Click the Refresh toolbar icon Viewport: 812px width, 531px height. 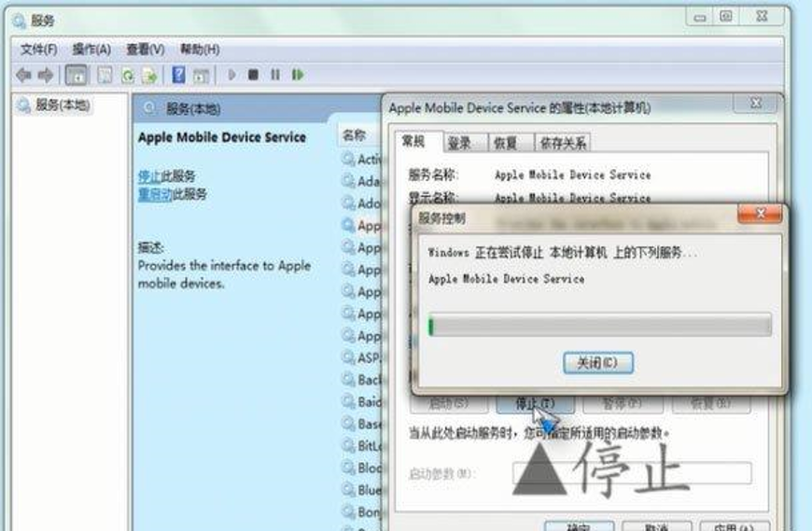tap(127, 77)
